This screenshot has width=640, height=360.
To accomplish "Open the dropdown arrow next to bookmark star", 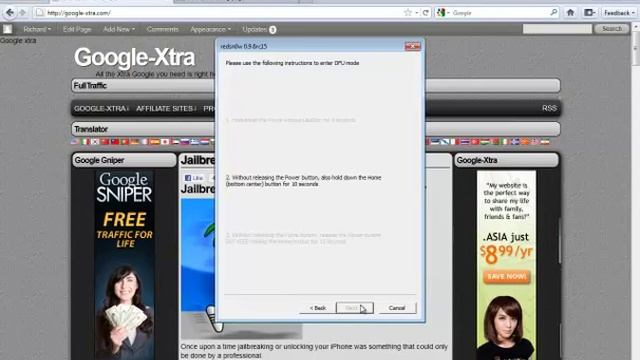I will [x=416, y=13].
